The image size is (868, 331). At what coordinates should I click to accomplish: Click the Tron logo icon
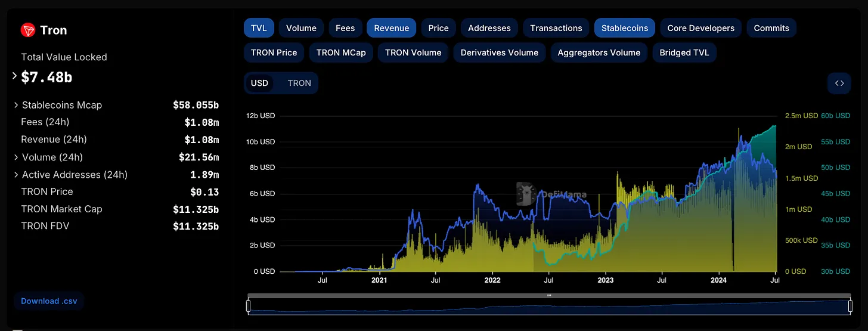point(28,30)
